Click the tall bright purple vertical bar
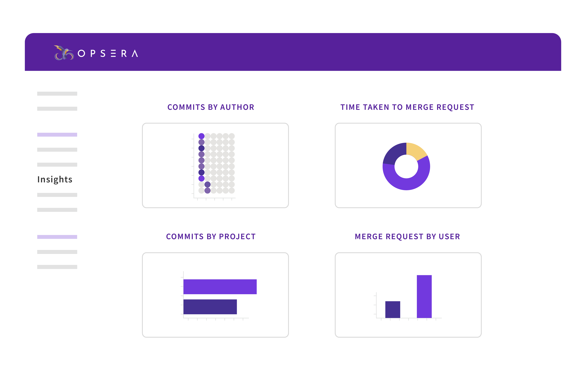The image size is (588, 385). [424, 296]
